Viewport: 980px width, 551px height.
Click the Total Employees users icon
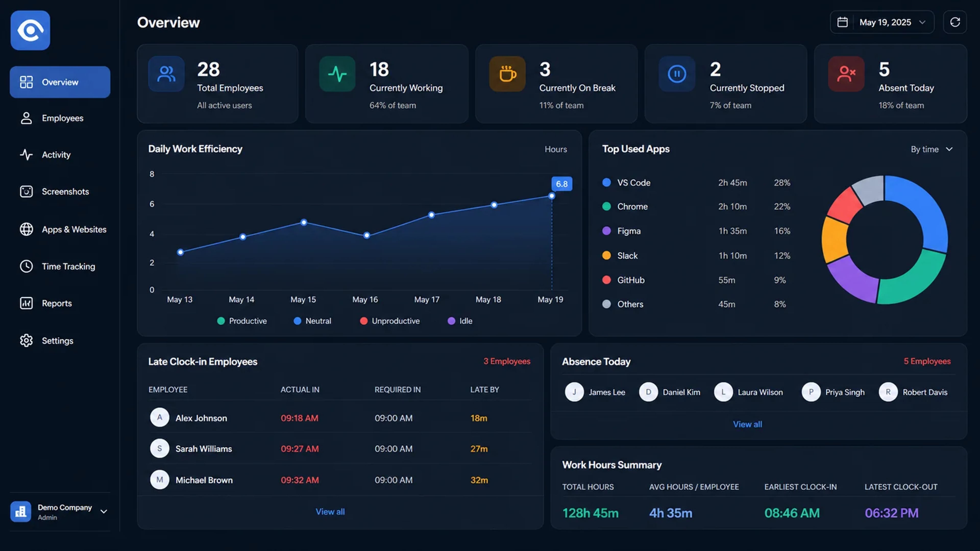point(166,74)
